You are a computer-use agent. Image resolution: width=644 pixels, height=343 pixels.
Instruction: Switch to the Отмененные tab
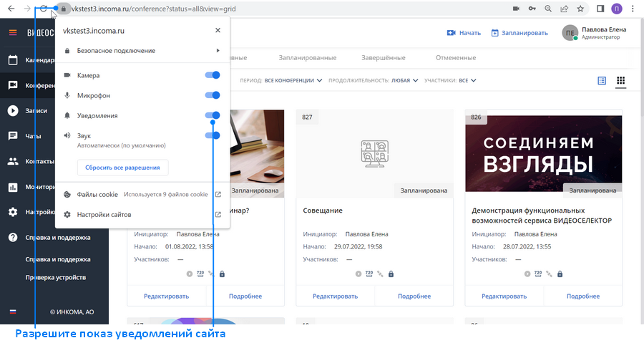point(456,58)
